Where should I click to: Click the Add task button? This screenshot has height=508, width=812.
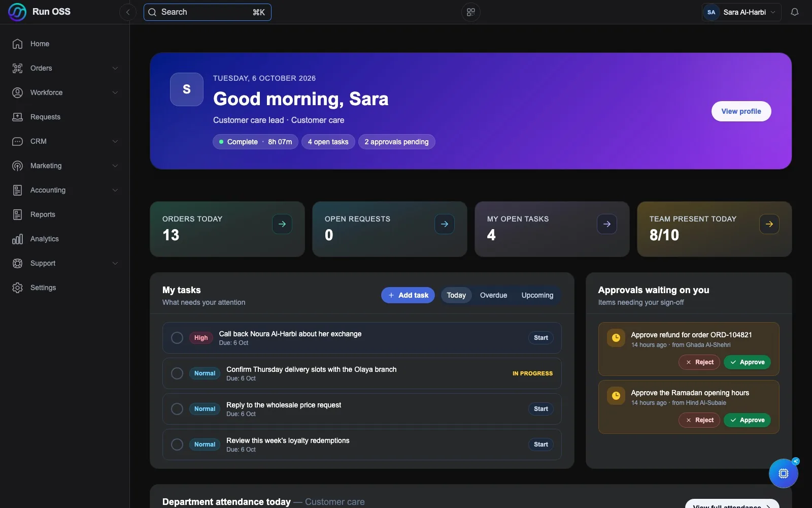(x=408, y=295)
